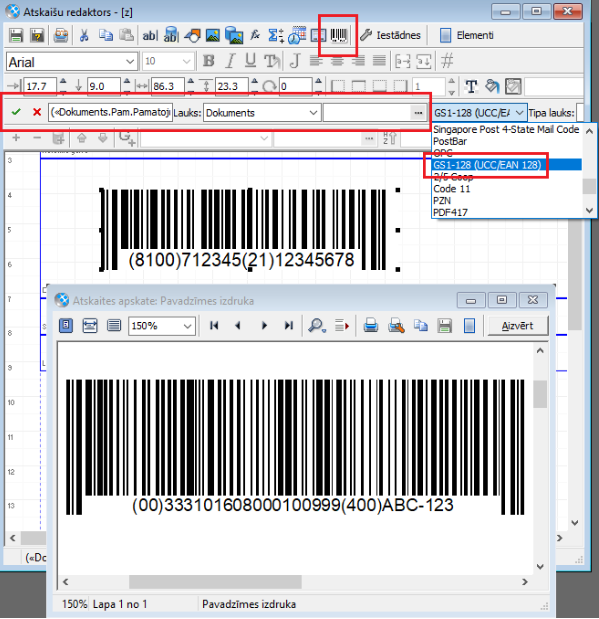Open Iestādnes settings
599x619 pixels.
pos(390,36)
